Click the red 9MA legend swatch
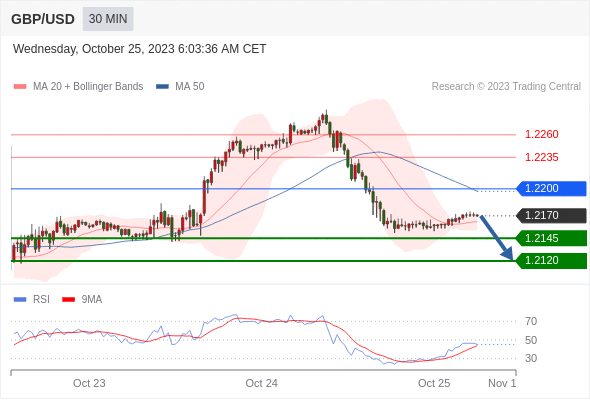590x400 pixels. click(68, 300)
